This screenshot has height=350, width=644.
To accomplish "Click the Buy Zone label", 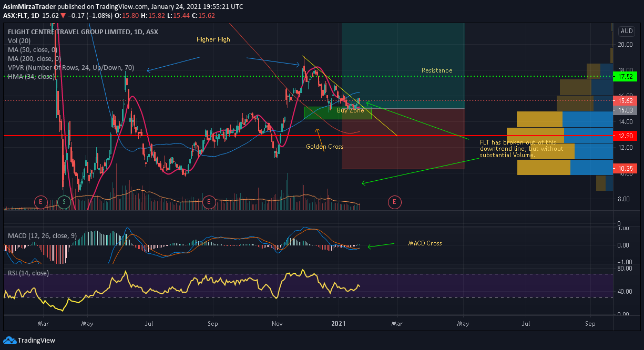I will point(350,111).
